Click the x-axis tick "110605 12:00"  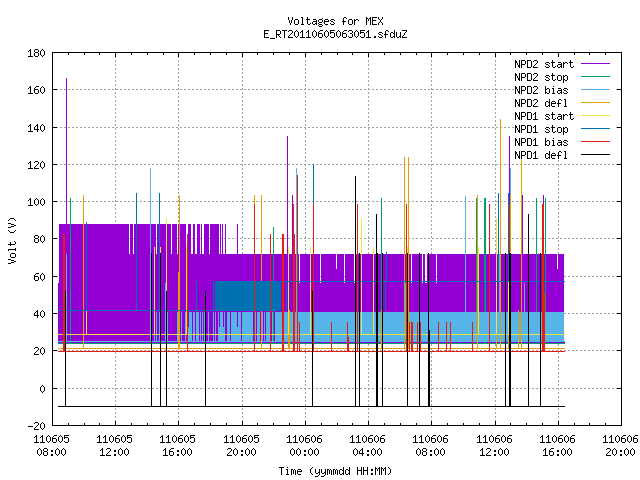[x=115, y=446]
